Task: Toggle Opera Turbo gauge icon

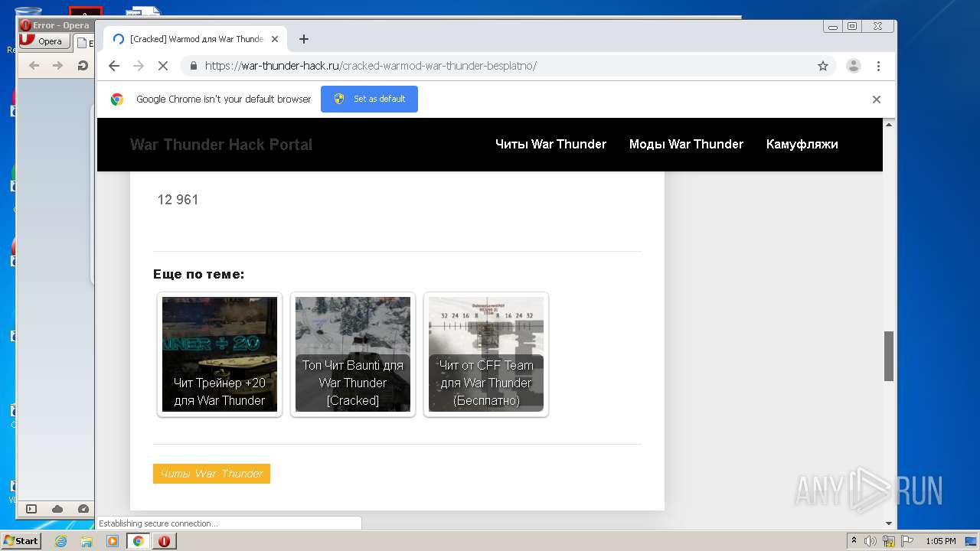Action: pyautogui.click(x=83, y=509)
